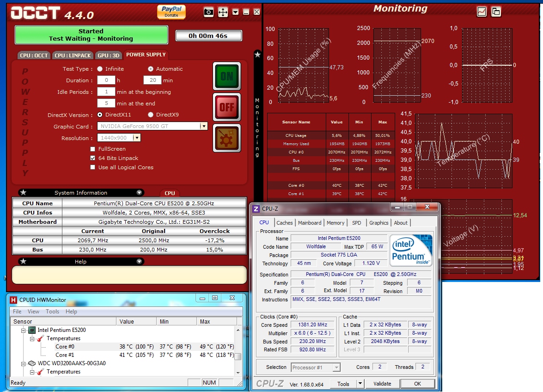Click the graph icon in Monitoring header
The image size is (543, 392).
click(x=482, y=12)
